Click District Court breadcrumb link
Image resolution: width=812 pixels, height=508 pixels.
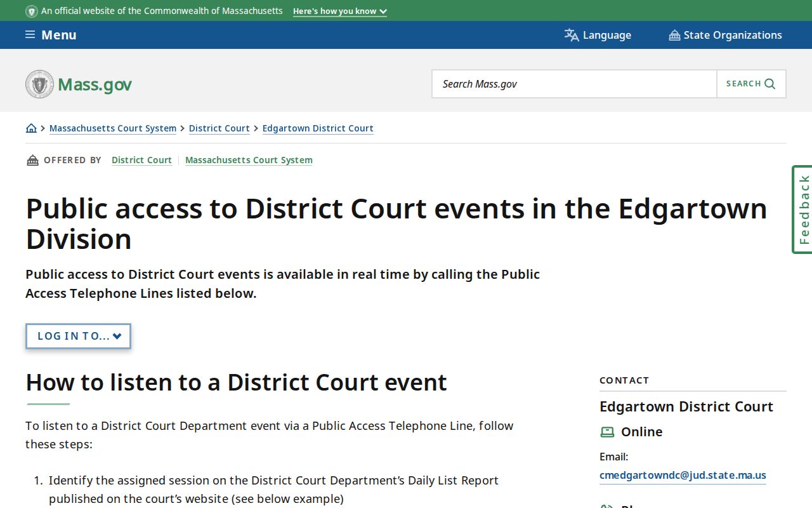click(x=219, y=128)
